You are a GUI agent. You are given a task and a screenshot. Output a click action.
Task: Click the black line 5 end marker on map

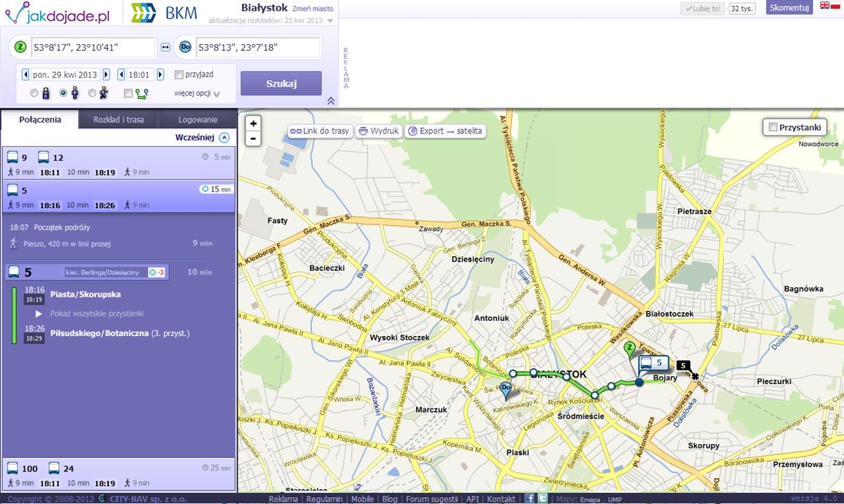[x=683, y=365]
